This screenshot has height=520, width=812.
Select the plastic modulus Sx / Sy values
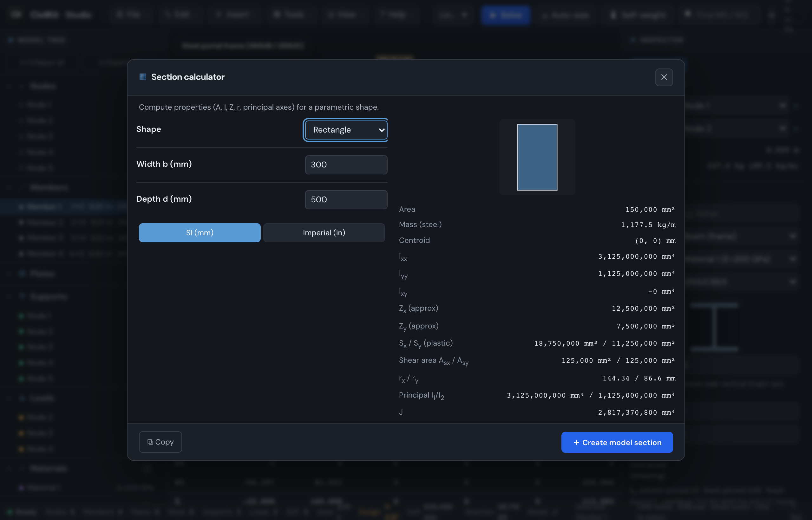[604, 343]
